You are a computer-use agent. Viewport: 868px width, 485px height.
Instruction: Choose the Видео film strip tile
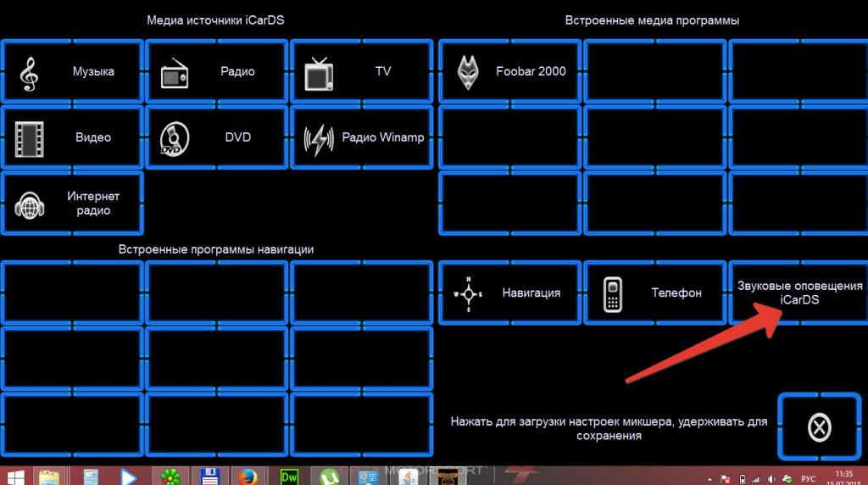(72, 137)
